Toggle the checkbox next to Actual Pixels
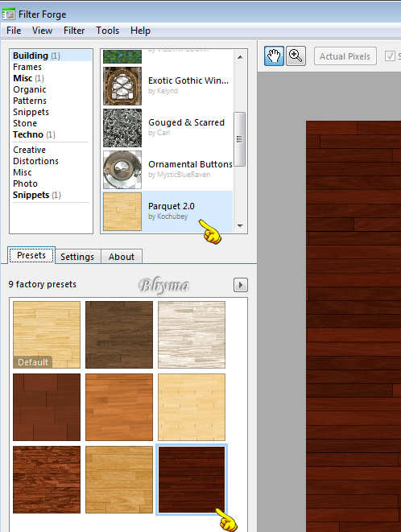This screenshot has height=532, width=401. click(391, 56)
